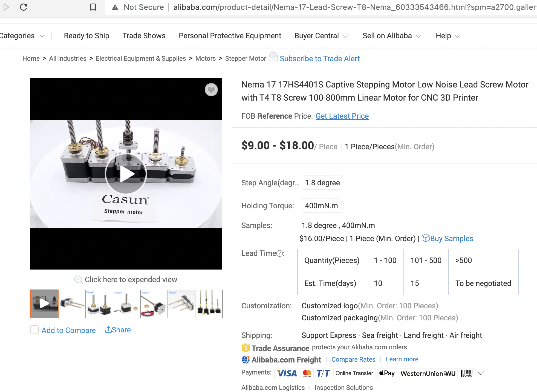Click the browser forward arrow icon
This screenshot has height=392, width=537.
(x=6, y=7)
